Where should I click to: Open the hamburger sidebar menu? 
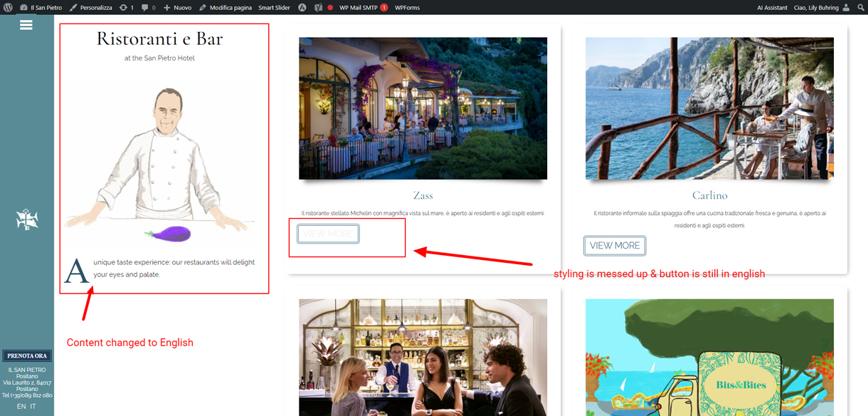tap(26, 25)
